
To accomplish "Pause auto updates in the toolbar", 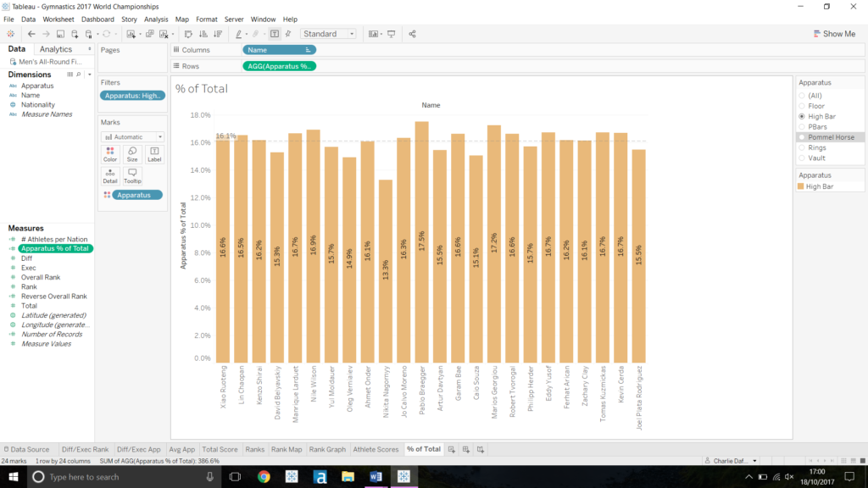I will pyautogui.click(x=88, y=34).
